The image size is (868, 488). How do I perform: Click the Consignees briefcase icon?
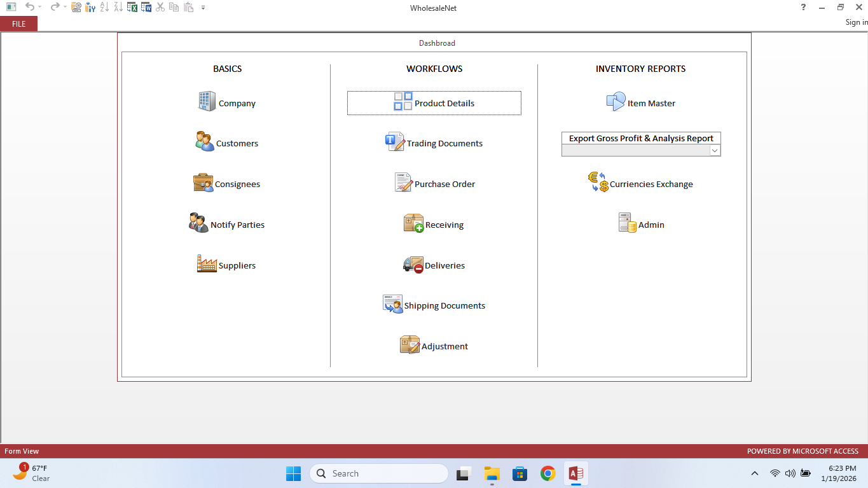point(203,183)
